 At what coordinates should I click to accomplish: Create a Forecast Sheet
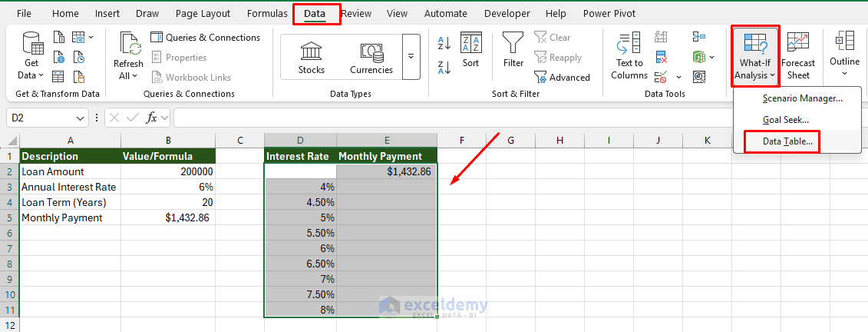(x=798, y=56)
